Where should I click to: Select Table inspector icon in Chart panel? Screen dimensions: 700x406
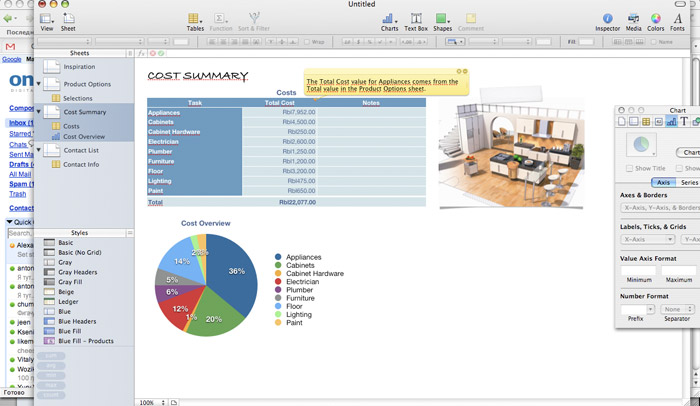646,121
